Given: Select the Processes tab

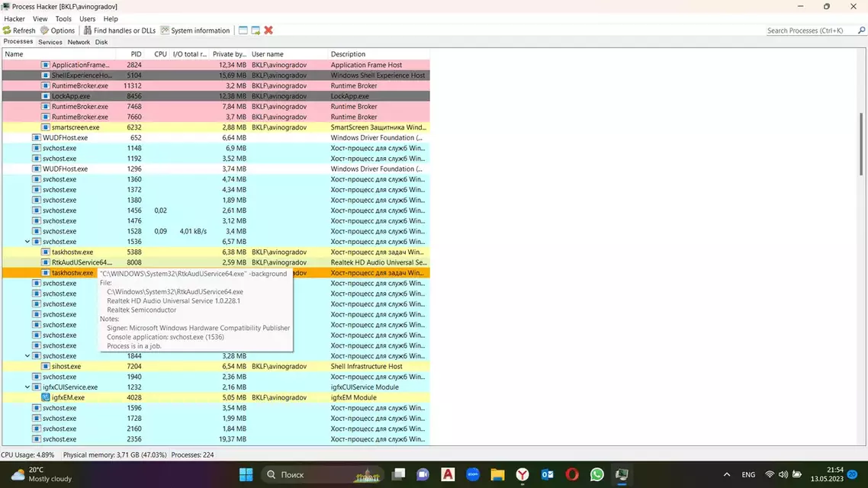Looking at the screenshot, I should click(x=18, y=41).
